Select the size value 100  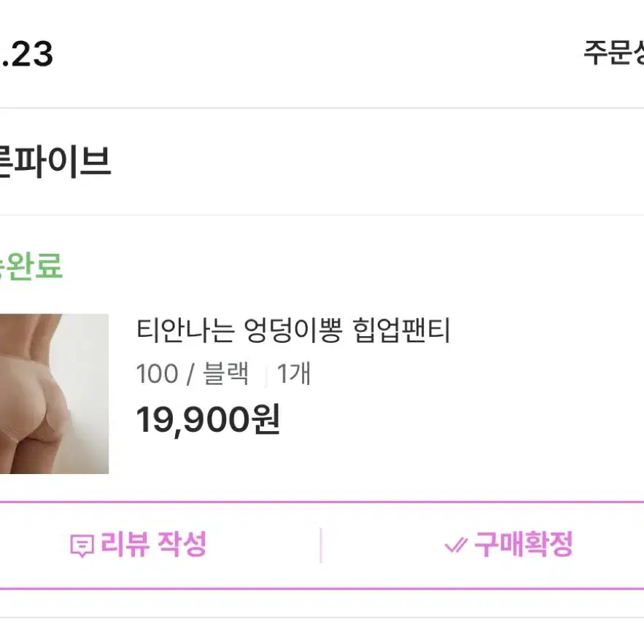157,373
